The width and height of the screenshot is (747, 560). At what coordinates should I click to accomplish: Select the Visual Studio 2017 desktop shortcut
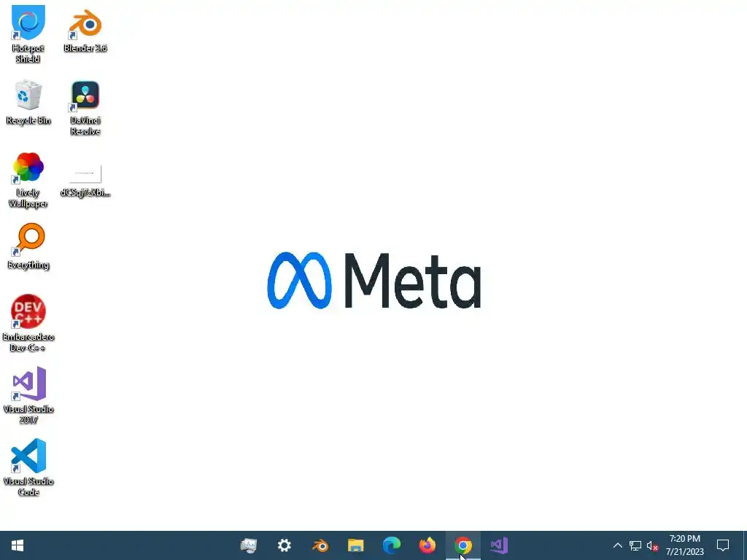[x=28, y=395]
